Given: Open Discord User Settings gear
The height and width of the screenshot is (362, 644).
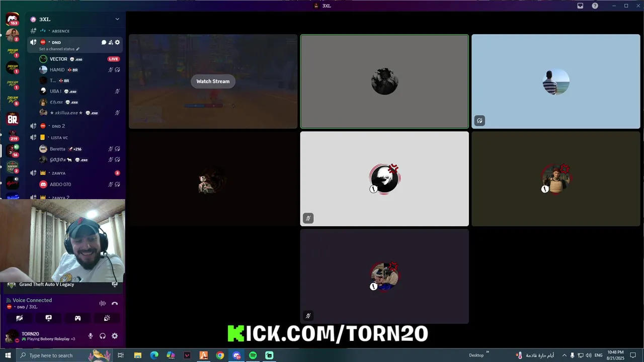Looking at the screenshot, I should [115, 336].
